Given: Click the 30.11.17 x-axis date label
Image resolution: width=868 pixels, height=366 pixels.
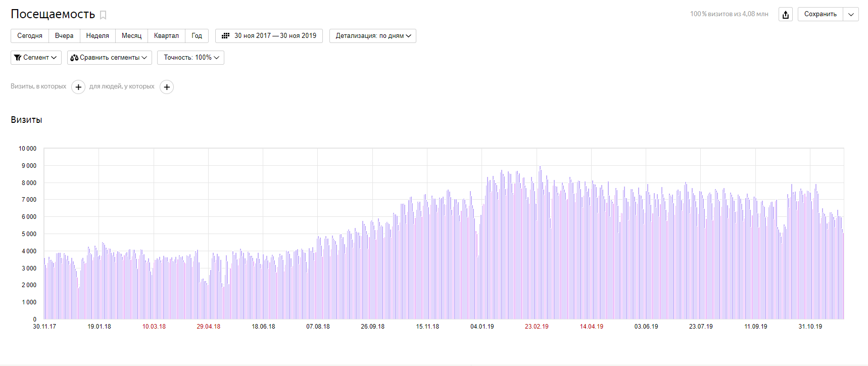Looking at the screenshot, I should point(44,327).
